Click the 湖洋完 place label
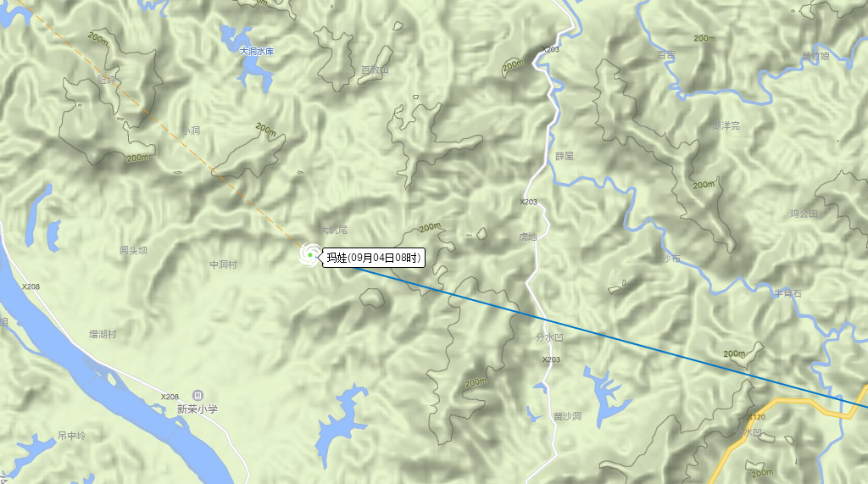This screenshot has height=484, width=868. (726, 125)
